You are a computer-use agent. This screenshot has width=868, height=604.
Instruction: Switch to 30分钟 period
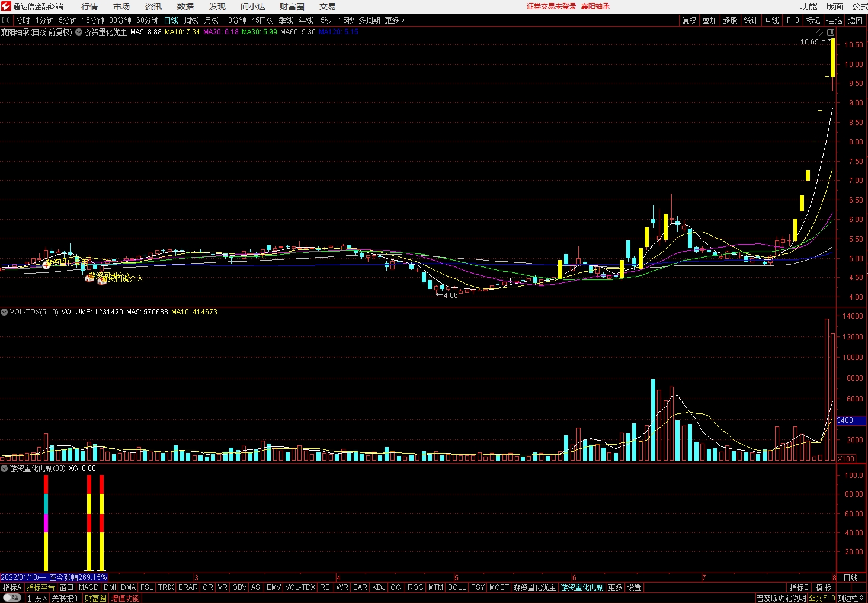click(x=120, y=20)
